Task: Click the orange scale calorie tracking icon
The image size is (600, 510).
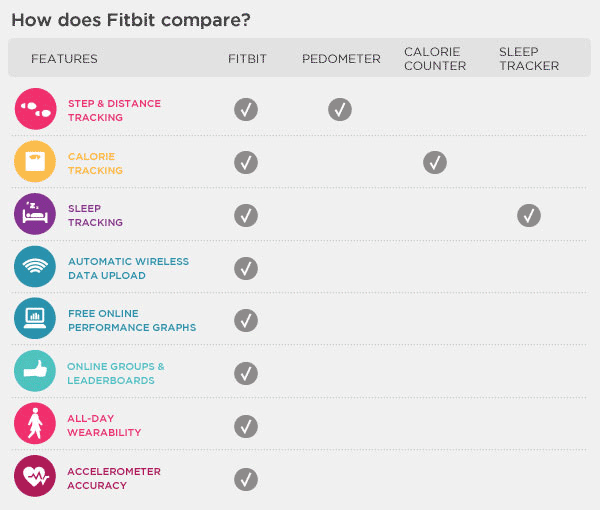Action: pos(35,162)
